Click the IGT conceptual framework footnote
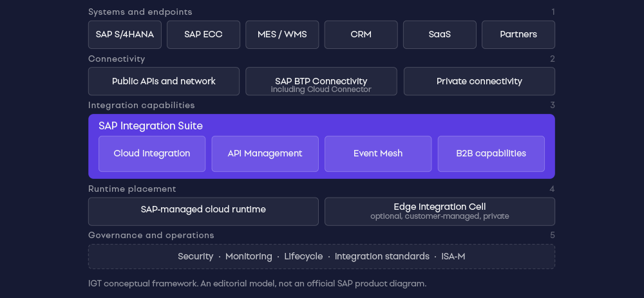Image resolution: width=644 pixels, height=298 pixels. pyautogui.click(x=257, y=284)
